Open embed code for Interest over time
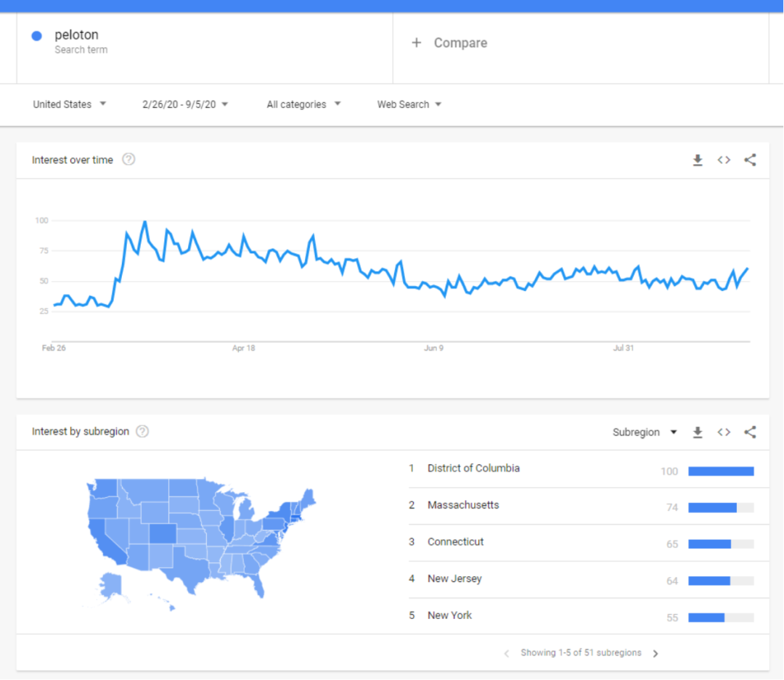This screenshot has width=784, height=680. click(724, 160)
